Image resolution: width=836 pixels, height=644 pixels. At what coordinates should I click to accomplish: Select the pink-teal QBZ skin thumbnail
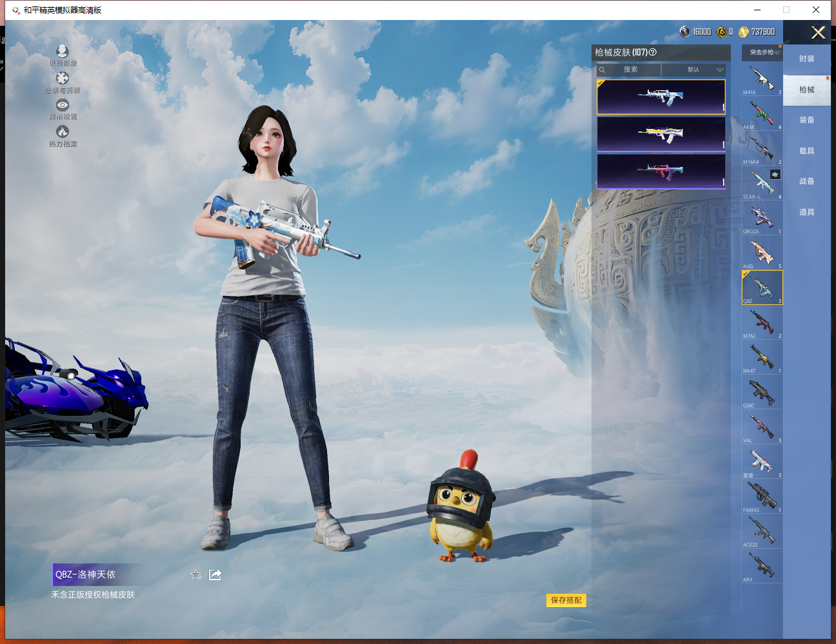tap(661, 171)
